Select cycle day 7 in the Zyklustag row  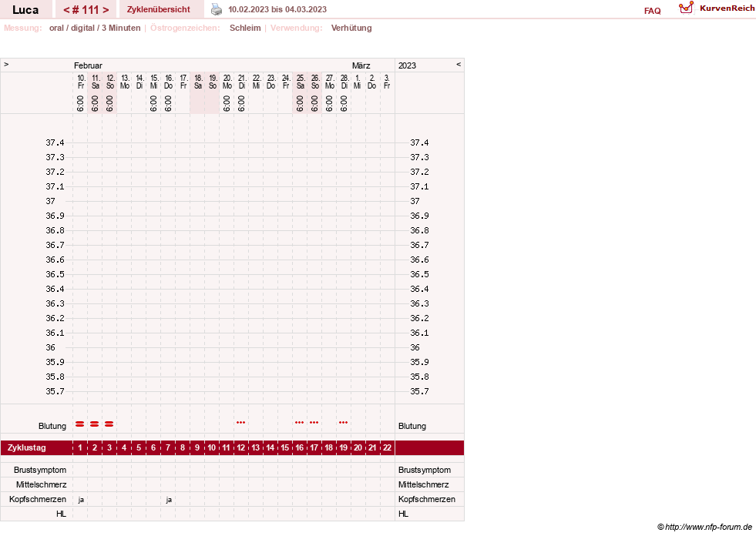168,447
